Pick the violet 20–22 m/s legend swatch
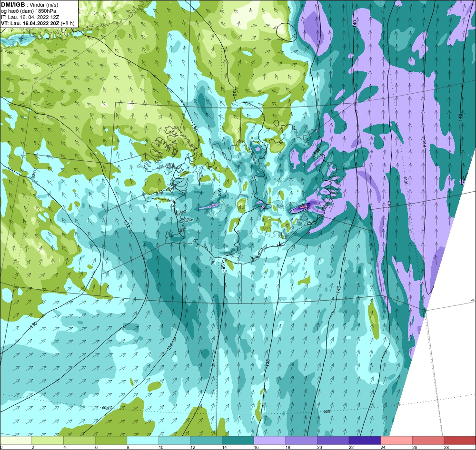The width and height of the screenshot is (476, 450). pyautogui.click(x=333, y=440)
